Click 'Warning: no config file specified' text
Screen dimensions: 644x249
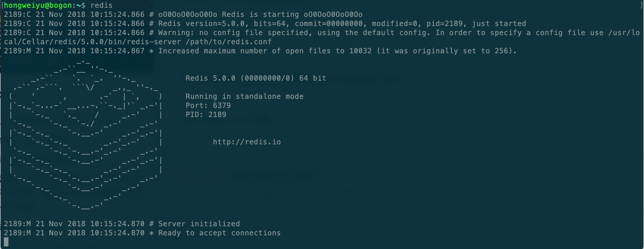[233, 33]
